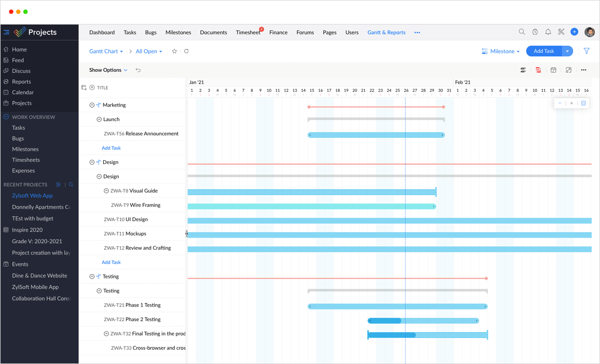This screenshot has width=600, height=364.
Task: Open notifications bell icon
Action: (x=548, y=32)
